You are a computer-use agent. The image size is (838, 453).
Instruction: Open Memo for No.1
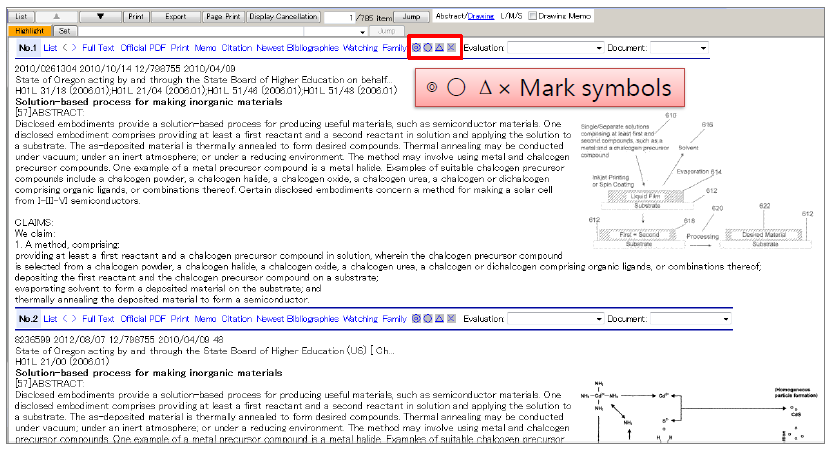coord(205,48)
